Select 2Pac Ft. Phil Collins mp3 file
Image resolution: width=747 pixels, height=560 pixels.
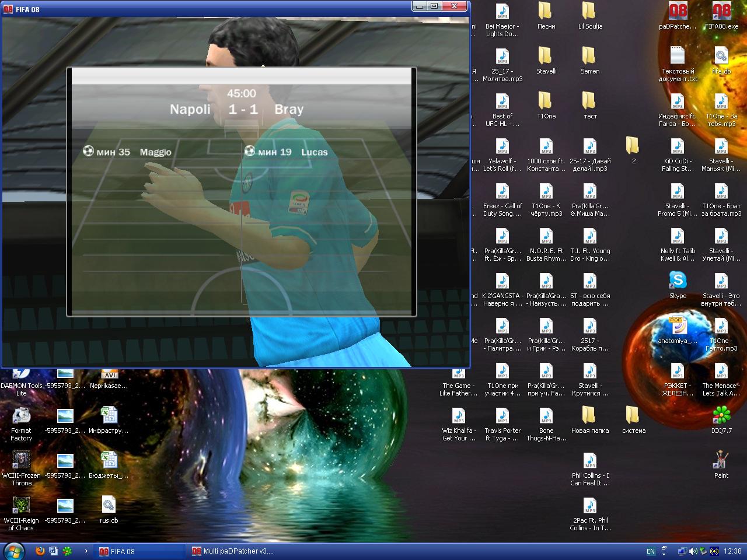click(x=590, y=513)
